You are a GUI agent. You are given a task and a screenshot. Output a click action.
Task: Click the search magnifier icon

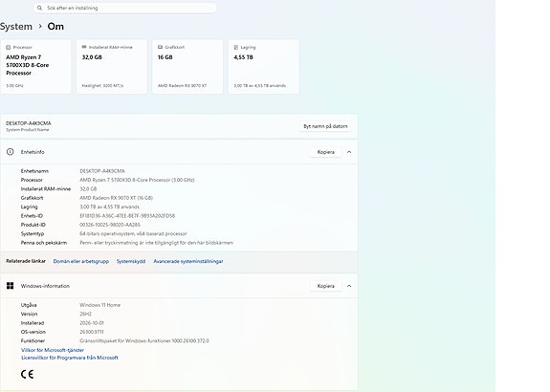coord(39,8)
